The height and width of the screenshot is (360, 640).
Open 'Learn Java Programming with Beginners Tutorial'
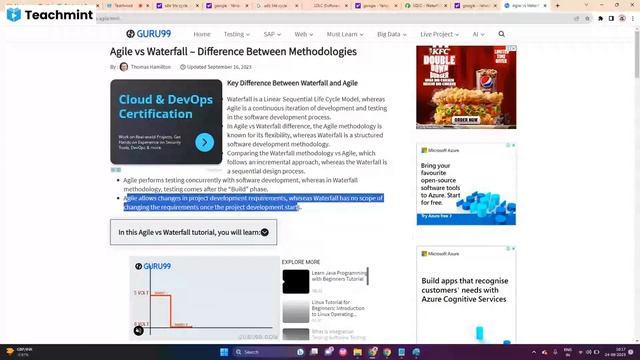pyautogui.click(x=339, y=276)
